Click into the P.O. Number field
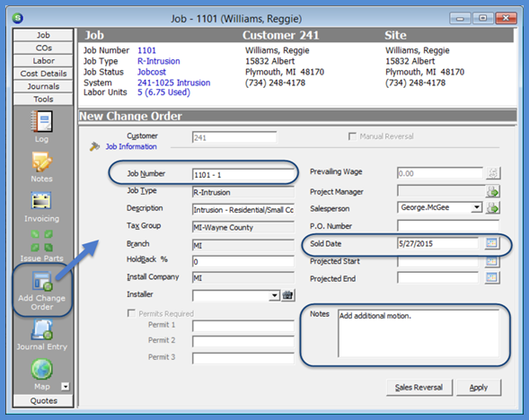The height and width of the screenshot is (420, 529). point(447,225)
